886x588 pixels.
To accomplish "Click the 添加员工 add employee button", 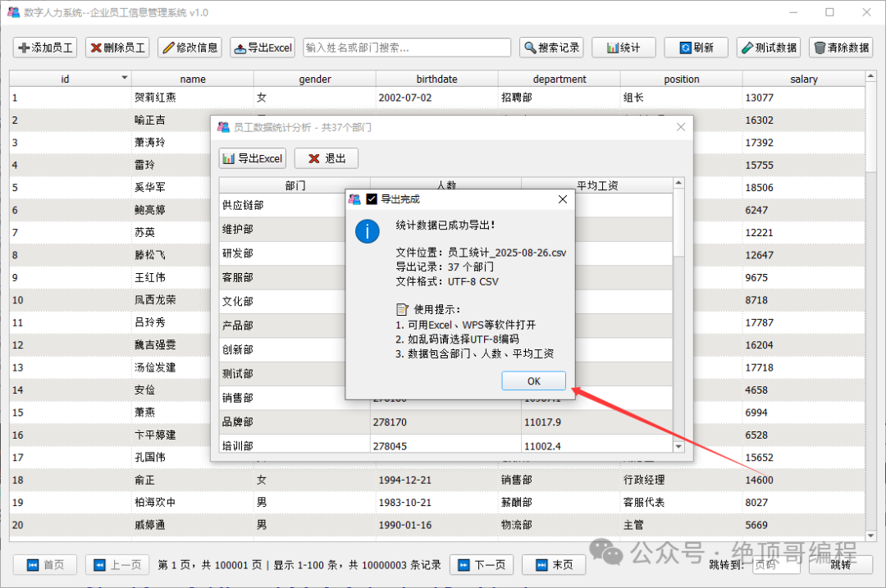I will click(x=45, y=48).
